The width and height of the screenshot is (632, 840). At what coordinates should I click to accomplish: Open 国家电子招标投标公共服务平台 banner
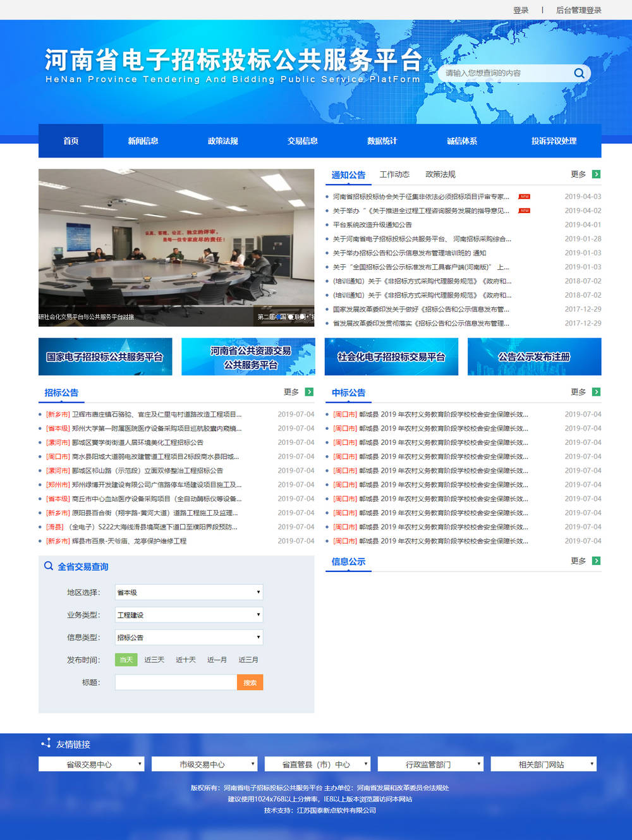click(105, 356)
